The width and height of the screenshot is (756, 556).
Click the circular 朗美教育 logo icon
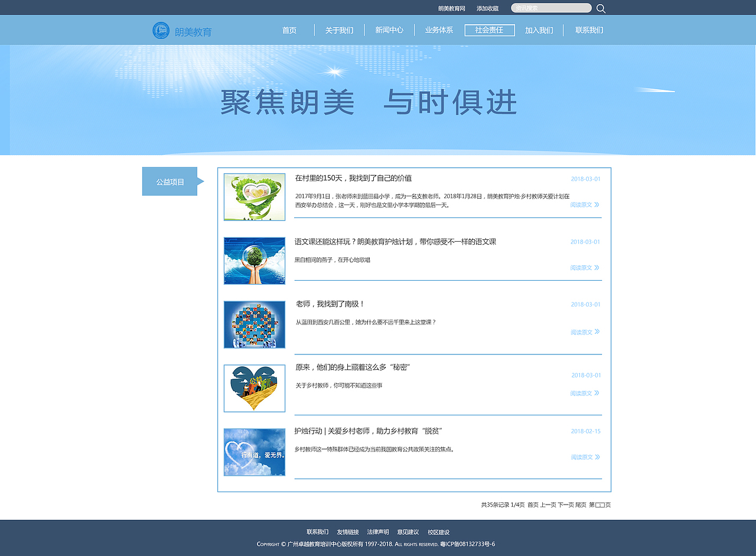(160, 30)
